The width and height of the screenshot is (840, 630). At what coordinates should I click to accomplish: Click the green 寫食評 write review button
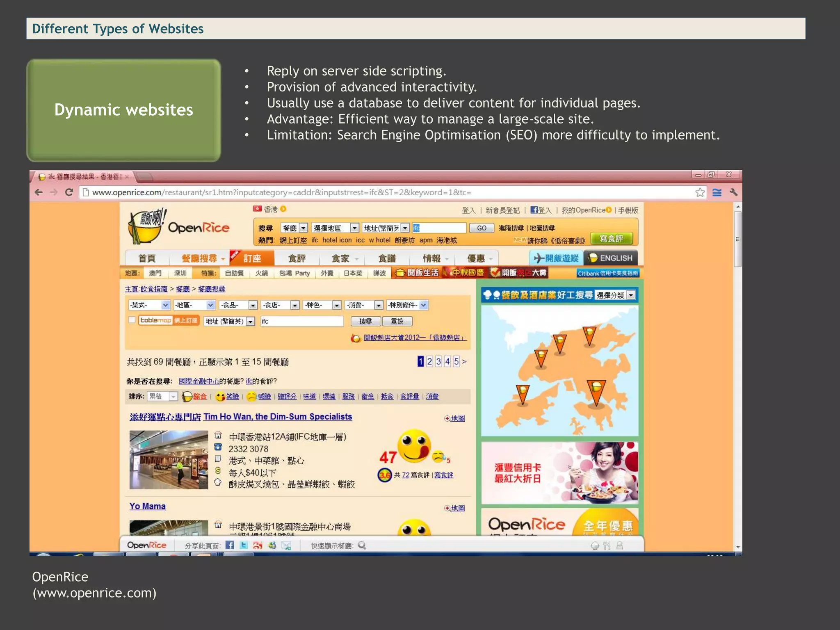pos(612,239)
